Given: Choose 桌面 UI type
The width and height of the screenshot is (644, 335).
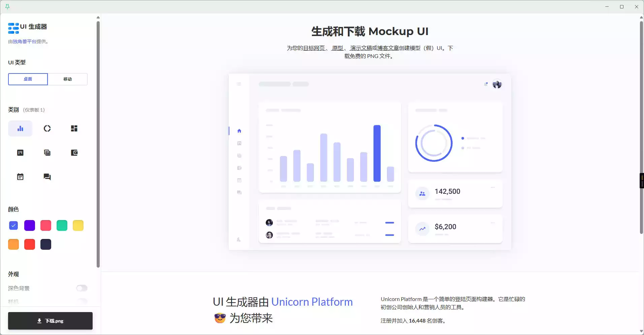Looking at the screenshot, I should coord(28,79).
